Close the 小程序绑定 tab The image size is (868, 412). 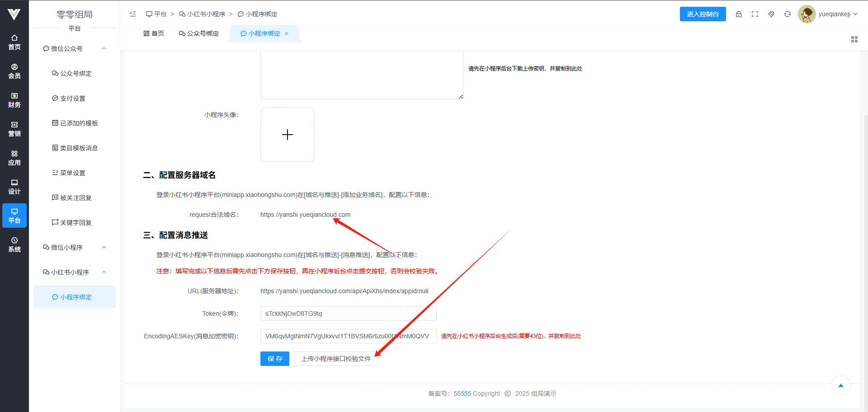click(287, 33)
